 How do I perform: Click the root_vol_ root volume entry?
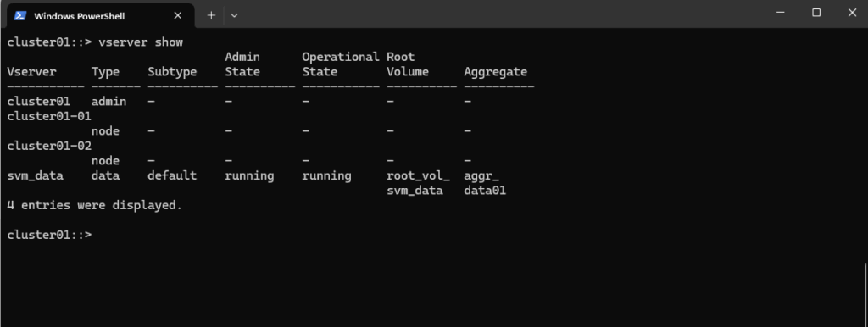tap(419, 175)
